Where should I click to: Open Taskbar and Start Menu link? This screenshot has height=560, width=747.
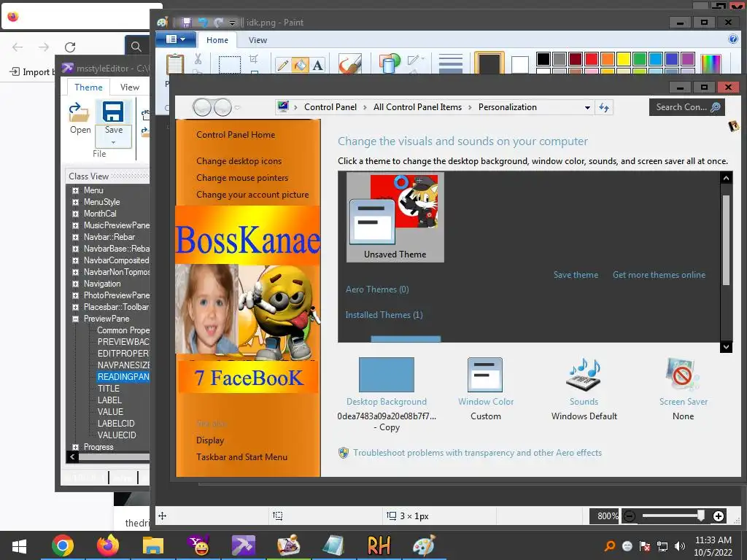[x=241, y=457]
